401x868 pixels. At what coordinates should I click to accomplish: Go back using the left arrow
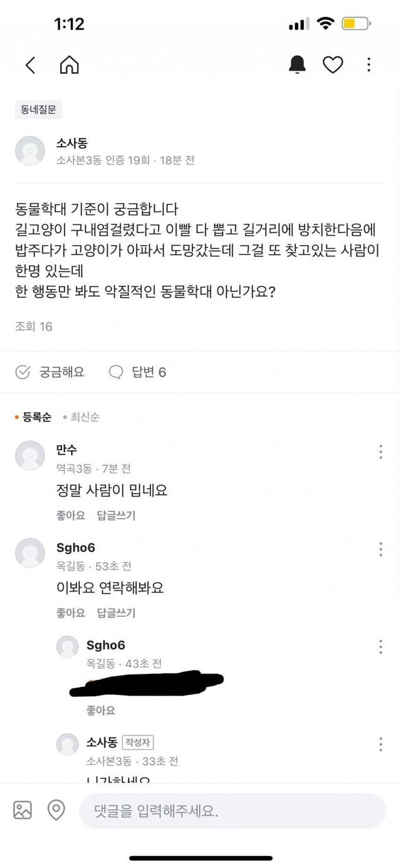coord(30,65)
